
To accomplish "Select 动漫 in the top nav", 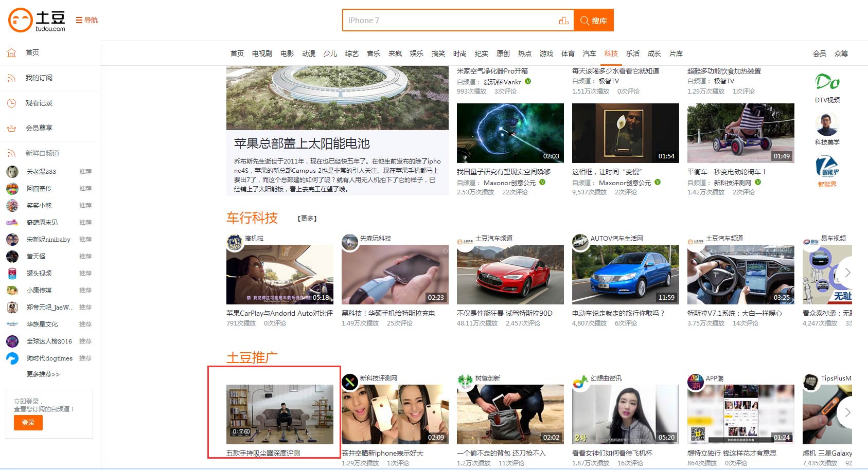I will click(x=309, y=53).
